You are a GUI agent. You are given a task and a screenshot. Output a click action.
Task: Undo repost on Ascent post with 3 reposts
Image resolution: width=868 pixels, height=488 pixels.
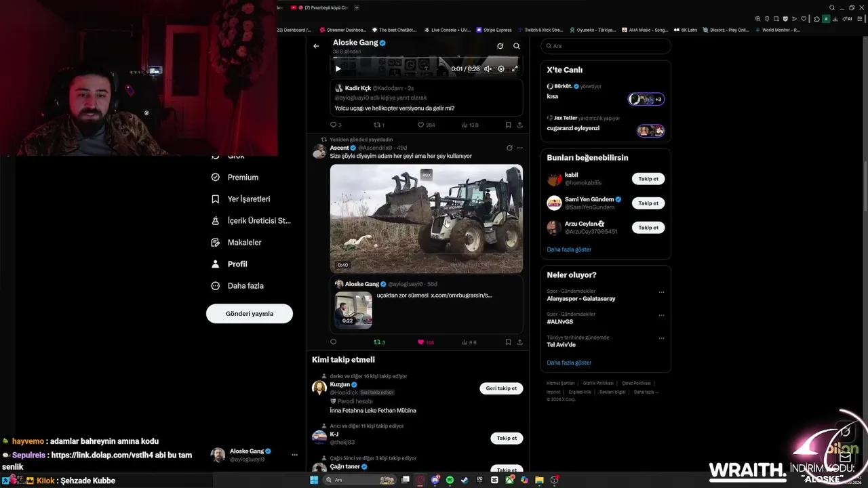click(378, 342)
